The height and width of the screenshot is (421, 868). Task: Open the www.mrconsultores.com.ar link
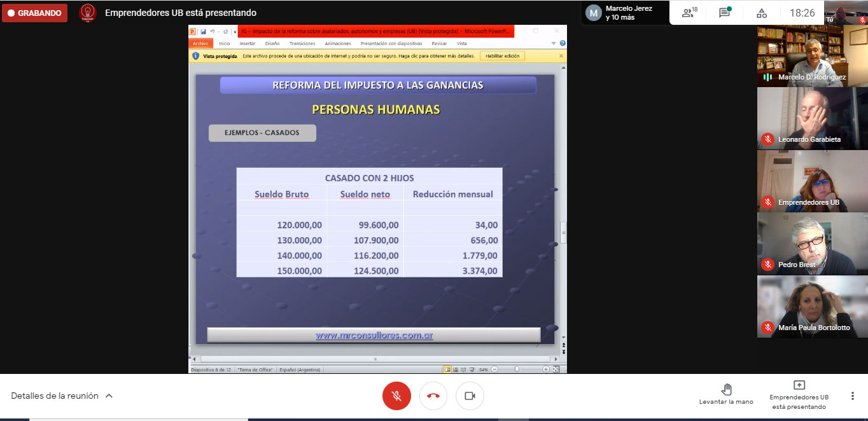(374, 335)
